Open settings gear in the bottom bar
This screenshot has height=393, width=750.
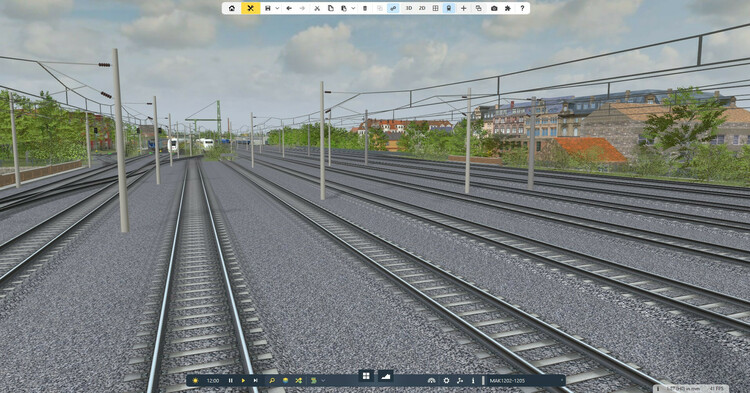pos(446,381)
